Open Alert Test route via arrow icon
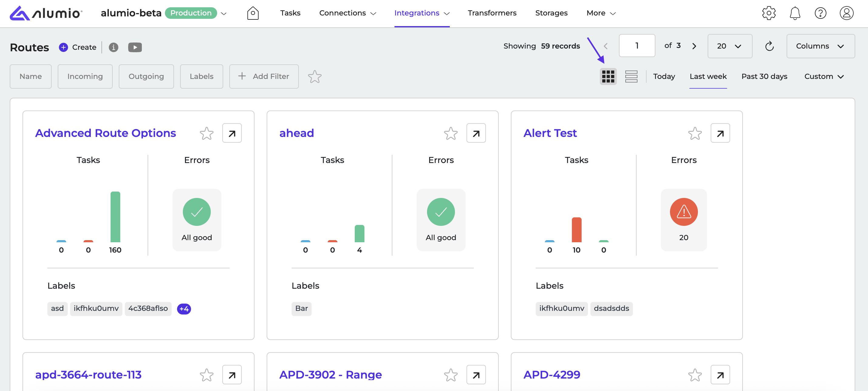Image resolution: width=868 pixels, height=391 pixels. click(x=720, y=133)
